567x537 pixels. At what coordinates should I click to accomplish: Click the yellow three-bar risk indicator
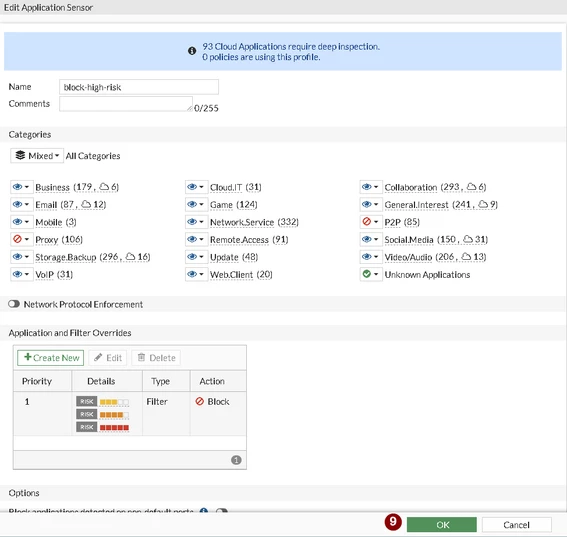(x=114, y=402)
